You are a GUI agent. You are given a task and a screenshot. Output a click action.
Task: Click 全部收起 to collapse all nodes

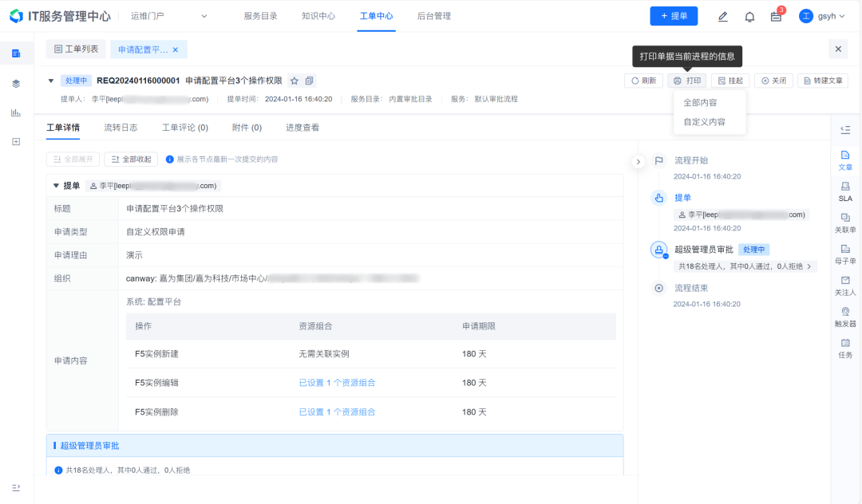(132, 159)
